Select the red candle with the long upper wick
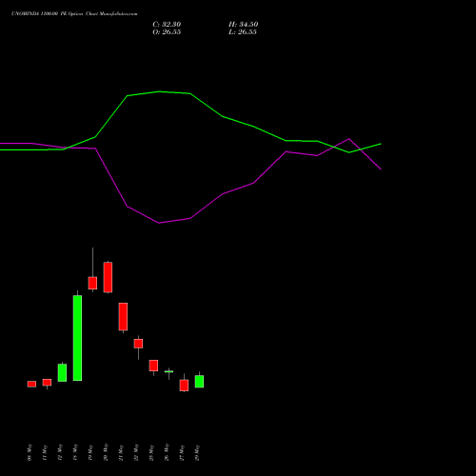This screenshot has height=476, width=476. [x=92, y=283]
